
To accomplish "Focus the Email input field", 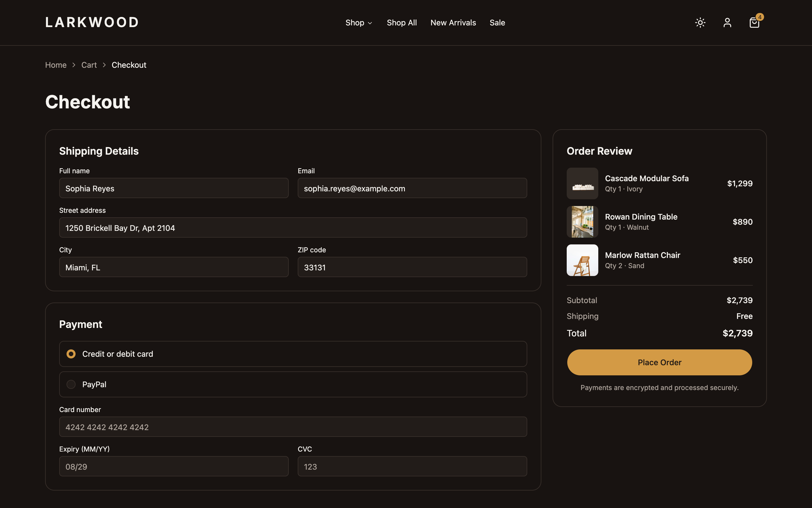I will point(412,188).
